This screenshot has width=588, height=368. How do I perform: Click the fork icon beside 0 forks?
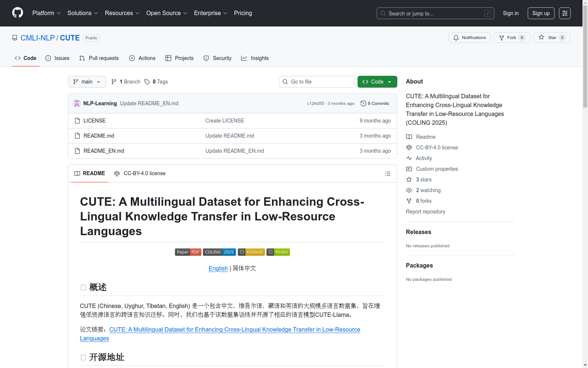[409, 201]
